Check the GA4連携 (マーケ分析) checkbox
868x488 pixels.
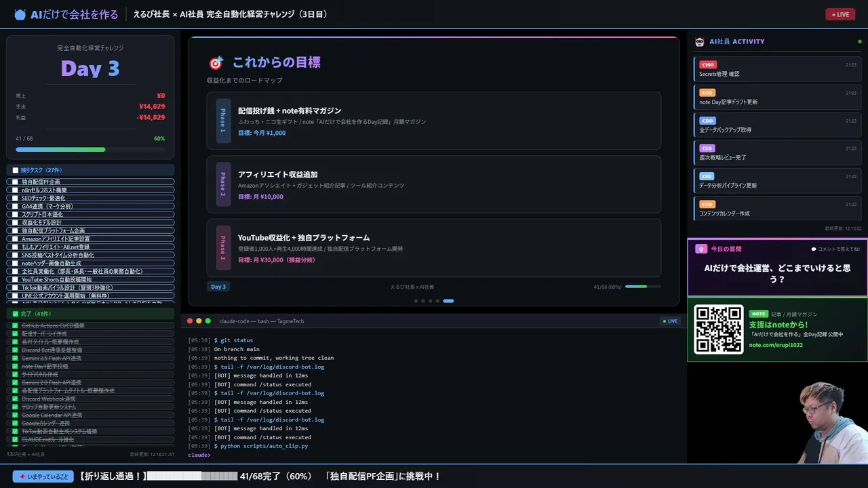(x=15, y=206)
